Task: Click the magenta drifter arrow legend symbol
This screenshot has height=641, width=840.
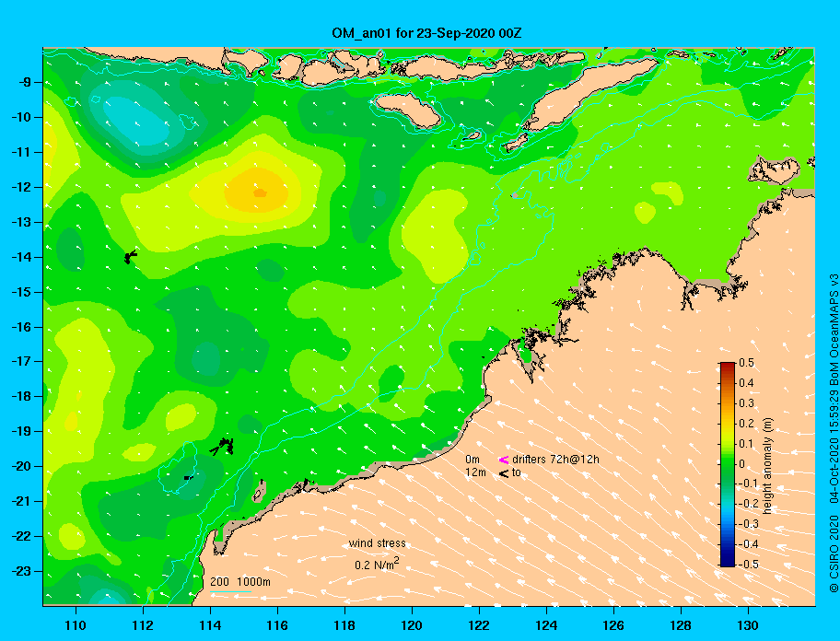Action: click(x=504, y=460)
